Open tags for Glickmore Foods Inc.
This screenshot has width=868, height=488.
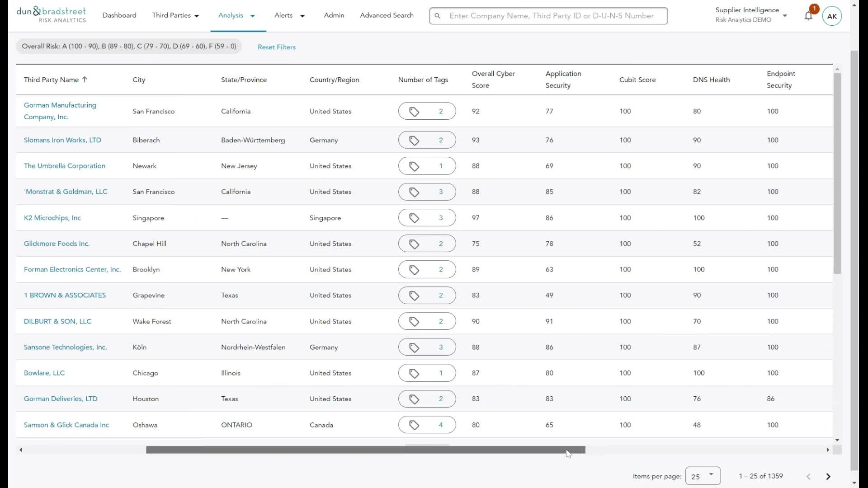(x=427, y=244)
